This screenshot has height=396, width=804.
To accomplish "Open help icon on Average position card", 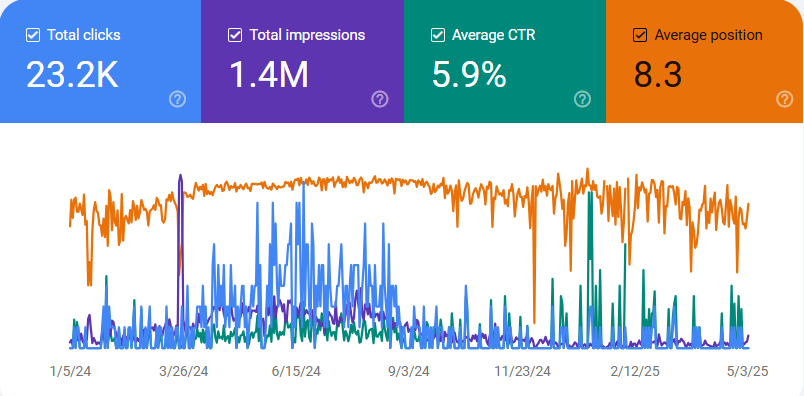I will point(785,99).
